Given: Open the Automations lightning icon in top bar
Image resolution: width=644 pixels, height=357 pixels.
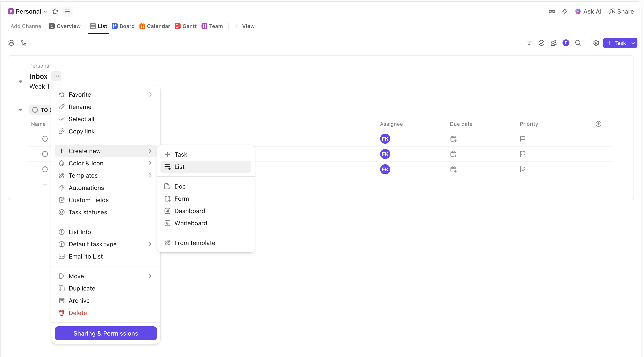Looking at the screenshot, I should click(564, 12).
